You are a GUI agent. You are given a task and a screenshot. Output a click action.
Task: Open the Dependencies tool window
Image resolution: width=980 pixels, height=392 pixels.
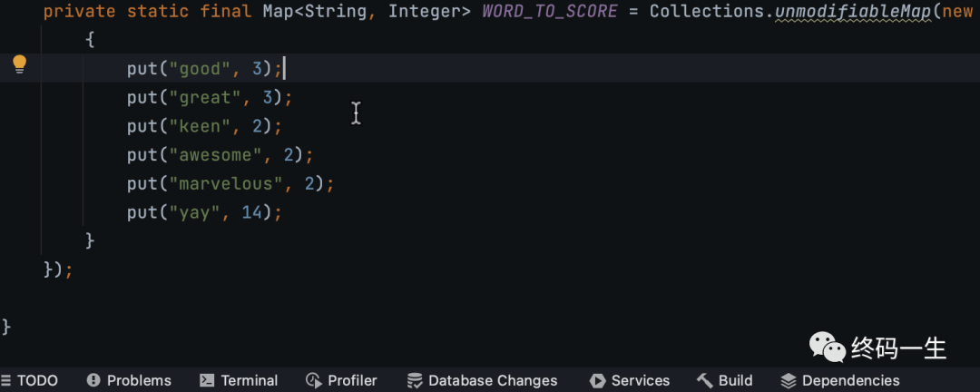pos(840,380)
